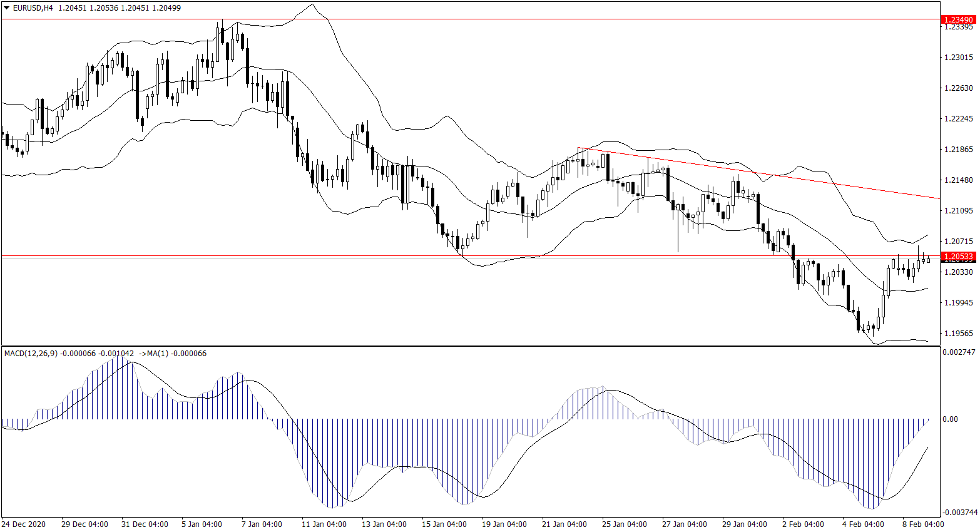Viewport: 980px width, 532px height.
Task: Click the 0.002747 value on MACD scale
Action: pos(958,353)
